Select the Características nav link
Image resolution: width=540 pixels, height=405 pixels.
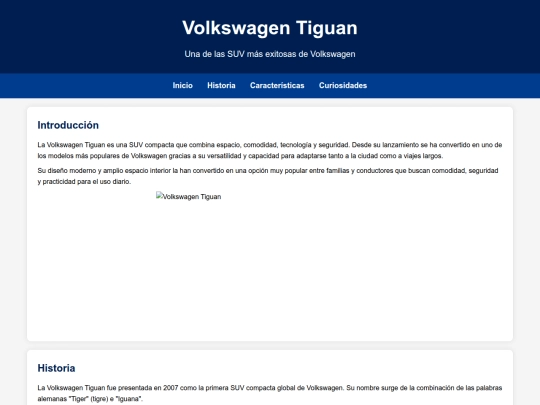[277, 85]
